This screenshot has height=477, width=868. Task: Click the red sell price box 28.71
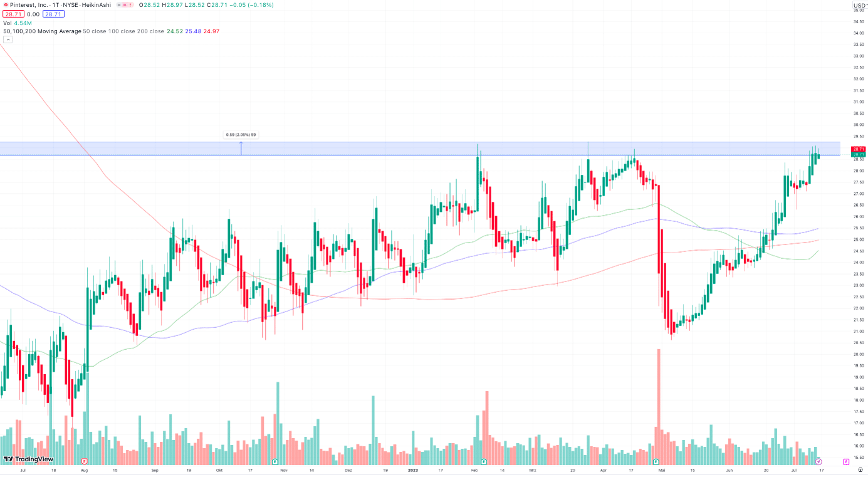pyautogui.click(x=12, y=14)
